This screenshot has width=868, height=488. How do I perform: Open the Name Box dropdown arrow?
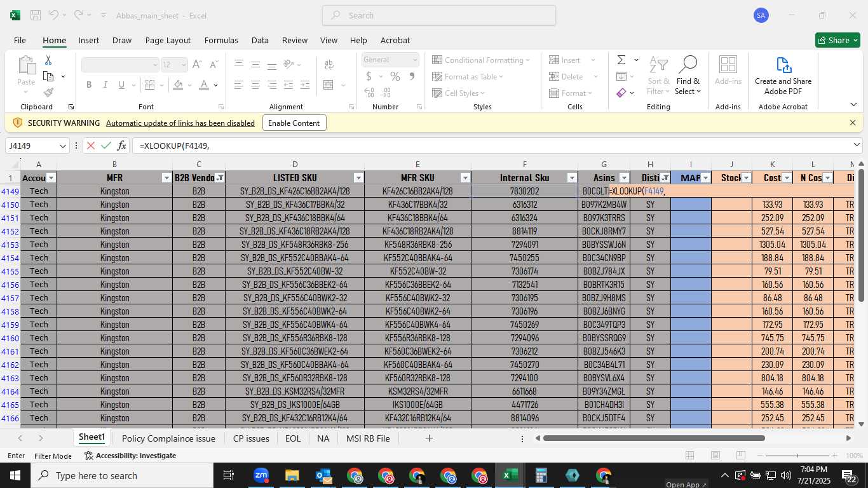pos(62,146)
